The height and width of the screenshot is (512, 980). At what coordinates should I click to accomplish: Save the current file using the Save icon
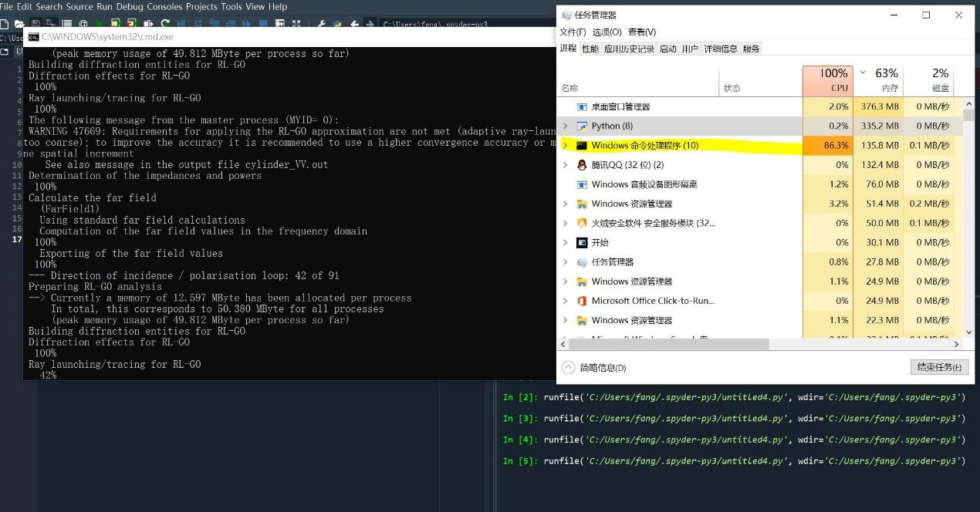[x=36, y=24]
